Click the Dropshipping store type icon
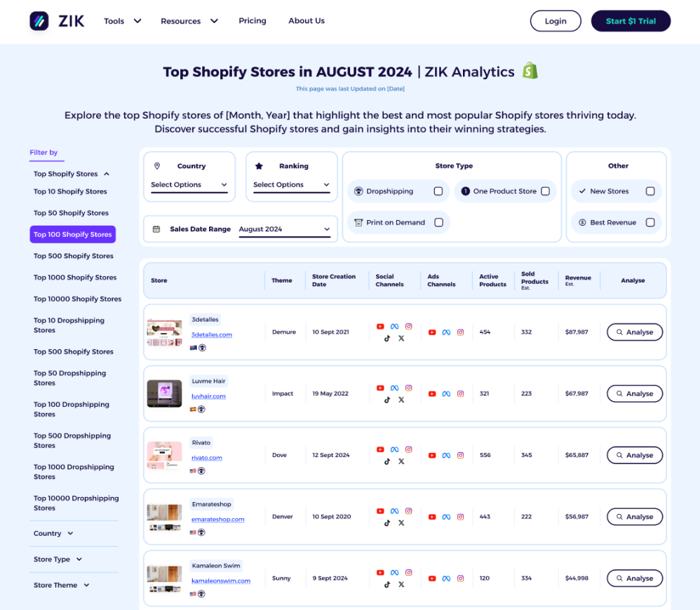 [x=358, y=191]
